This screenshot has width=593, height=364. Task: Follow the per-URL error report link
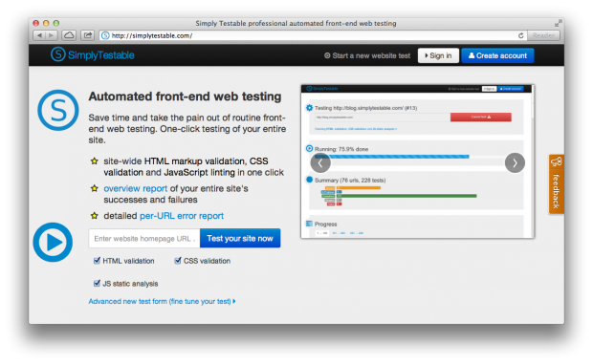click(182, 216)
